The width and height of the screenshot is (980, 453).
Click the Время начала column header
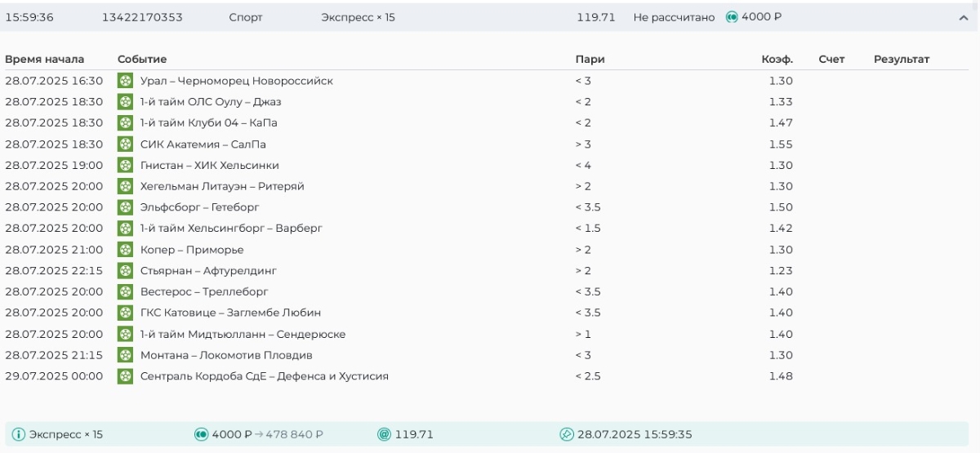click(44, 60)
